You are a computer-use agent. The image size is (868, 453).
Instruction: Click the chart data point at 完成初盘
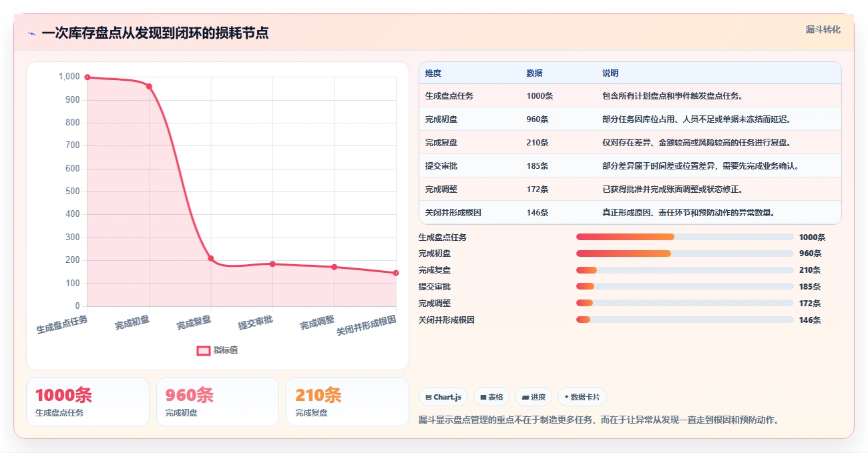(149, 87)
